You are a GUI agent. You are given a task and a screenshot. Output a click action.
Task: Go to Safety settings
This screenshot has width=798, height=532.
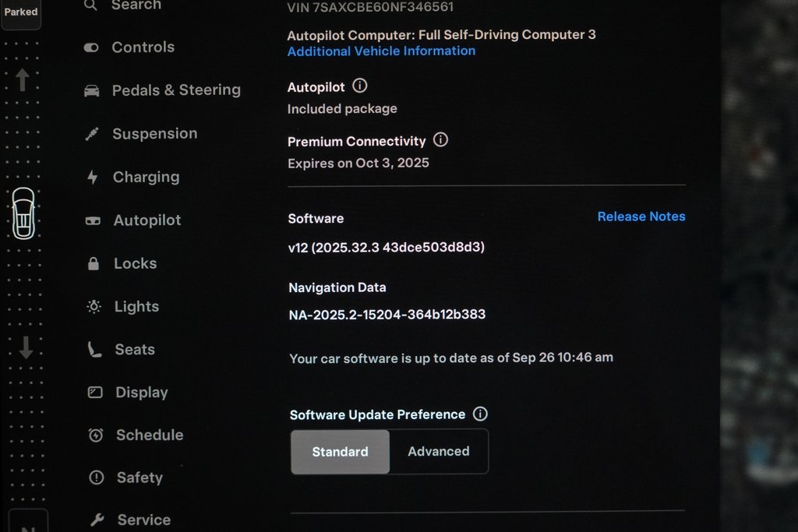click(139, 478)
